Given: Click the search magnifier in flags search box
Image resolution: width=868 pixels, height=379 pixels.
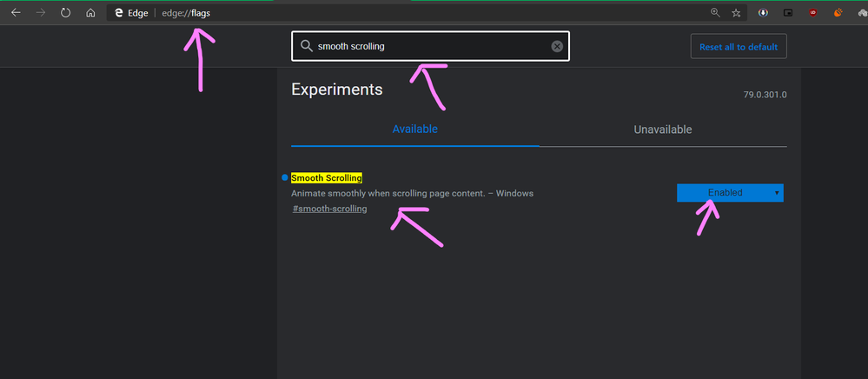Looking at the screenshot, I should [307, 47].
